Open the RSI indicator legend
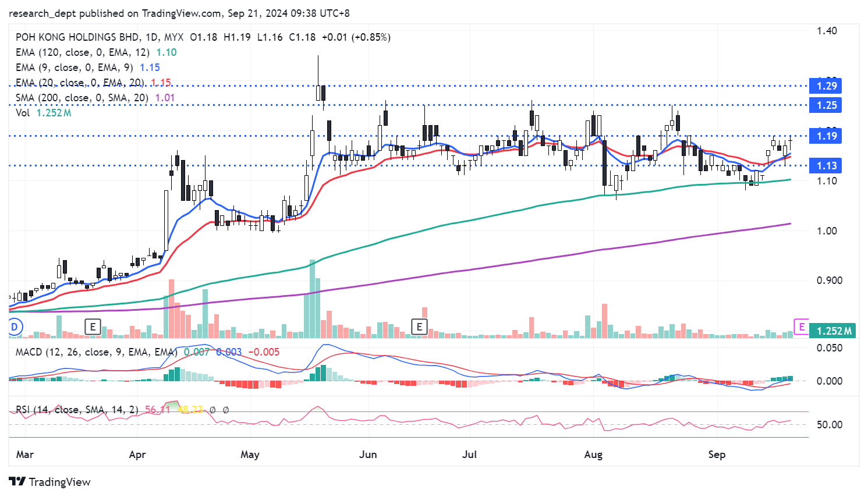 coord(77,410)
